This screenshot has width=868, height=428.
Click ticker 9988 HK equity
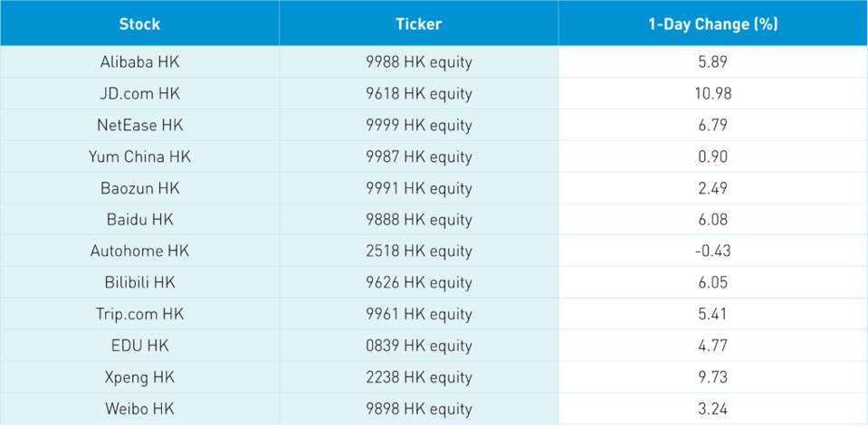[x=418, y=62]
